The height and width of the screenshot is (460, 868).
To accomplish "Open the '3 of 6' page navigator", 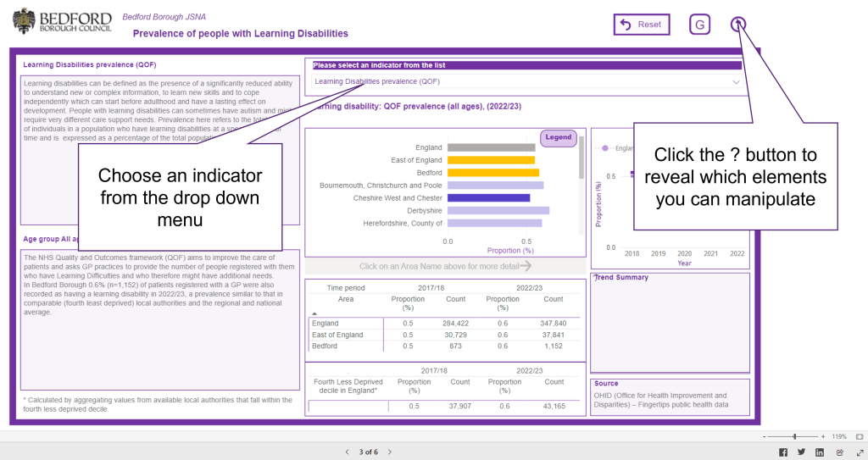I will point(368,452).
